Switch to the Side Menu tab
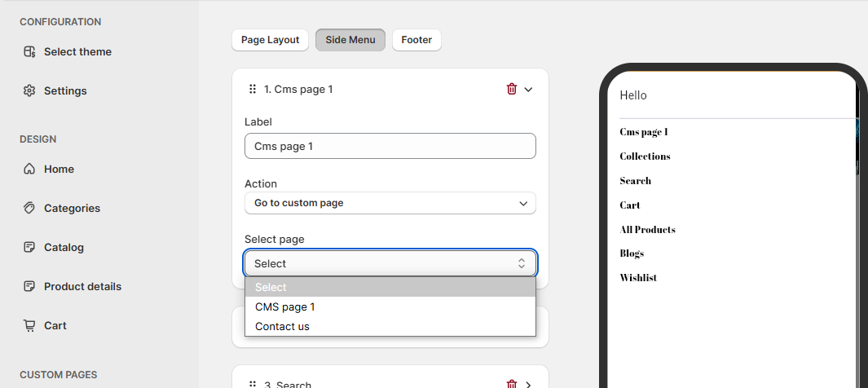Image resolution: width=868 pixels, height=388 pixels. tap(350, 40)
